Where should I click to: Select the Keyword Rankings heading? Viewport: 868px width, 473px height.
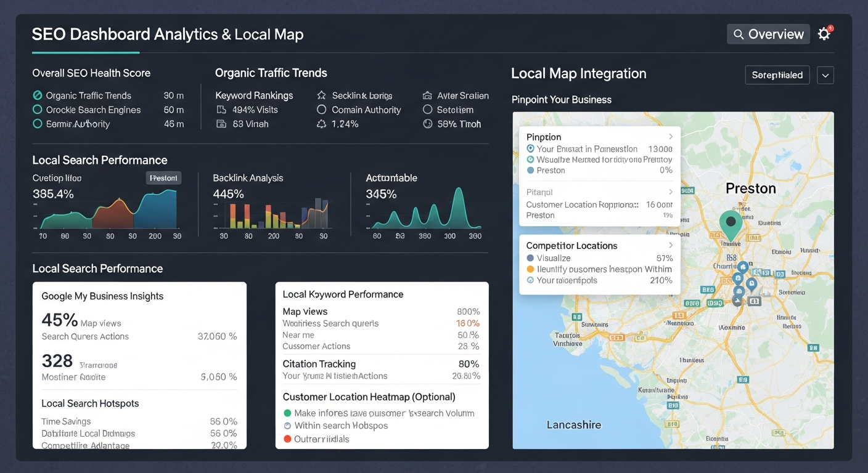click(x=254, y=95)
